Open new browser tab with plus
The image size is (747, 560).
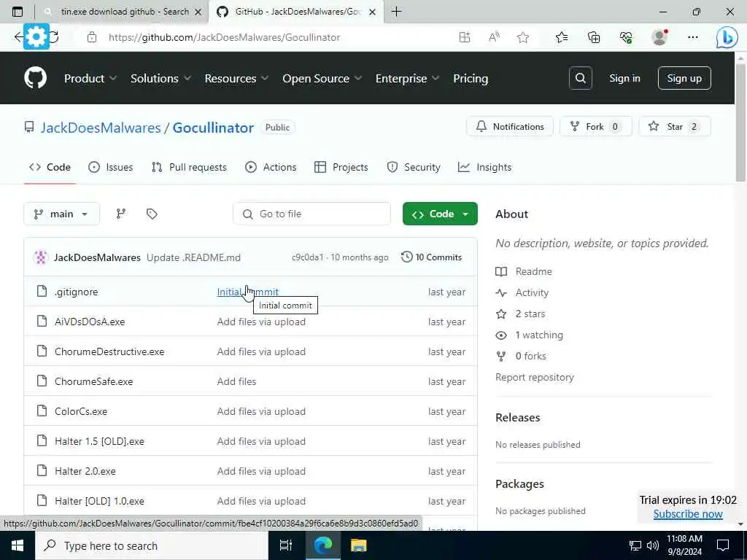[x=396, y=12]
